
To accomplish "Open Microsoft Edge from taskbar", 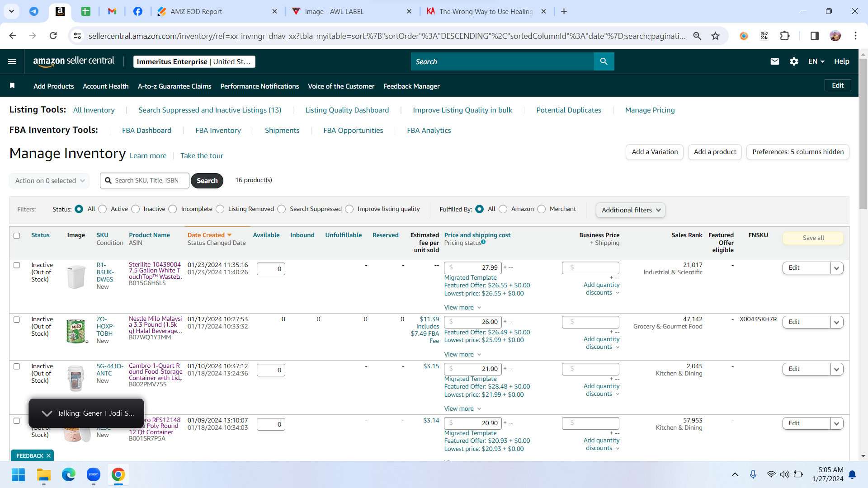I will point(69,475).
